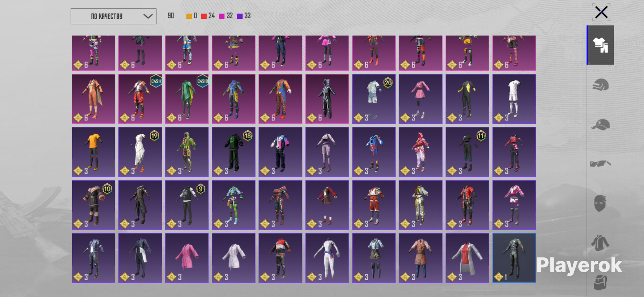
Task: Filter by red quality showing 24
Action: coord(208,16)
